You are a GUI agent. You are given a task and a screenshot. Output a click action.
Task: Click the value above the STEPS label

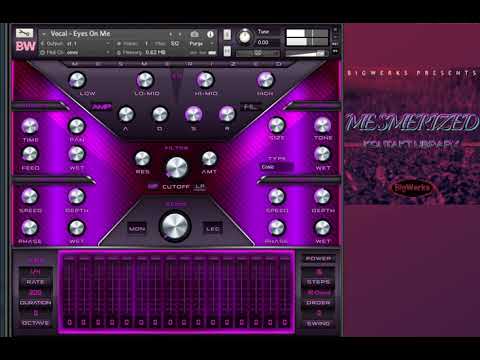coord(319,272)
